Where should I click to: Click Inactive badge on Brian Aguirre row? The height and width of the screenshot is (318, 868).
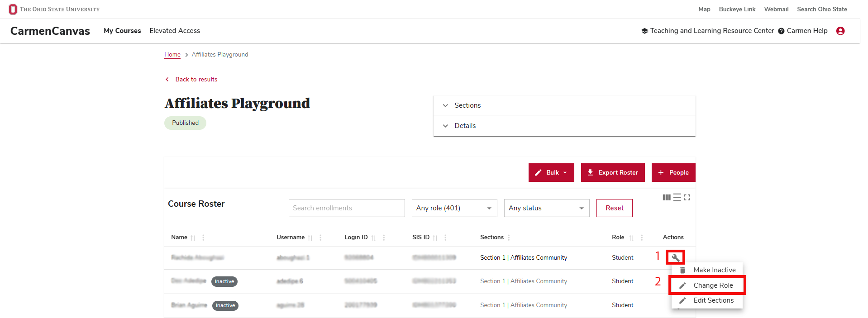coord(225,305)
